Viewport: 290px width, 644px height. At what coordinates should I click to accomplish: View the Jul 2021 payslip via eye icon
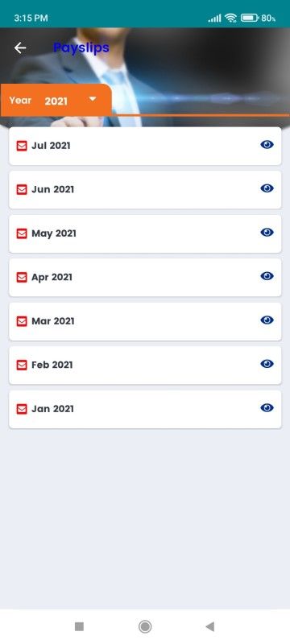pos(267,145)
